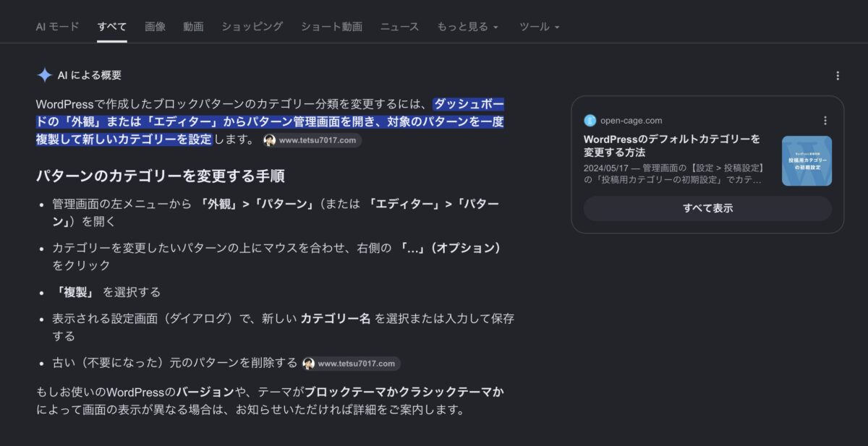Screen dimensions: 868x446
Task: Click the 古い(不要になった)元のパターンを削除する bullet
Action: coord(175,363)
